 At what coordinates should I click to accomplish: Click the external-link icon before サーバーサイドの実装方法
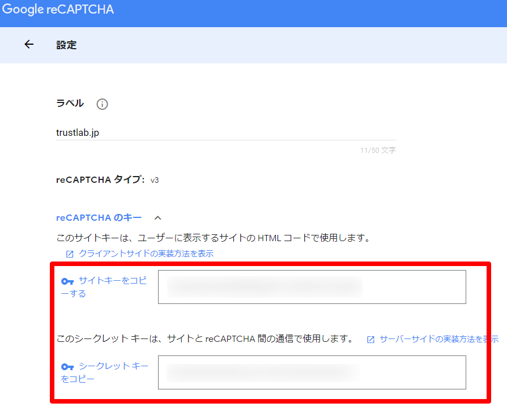[x=370, y=340]
